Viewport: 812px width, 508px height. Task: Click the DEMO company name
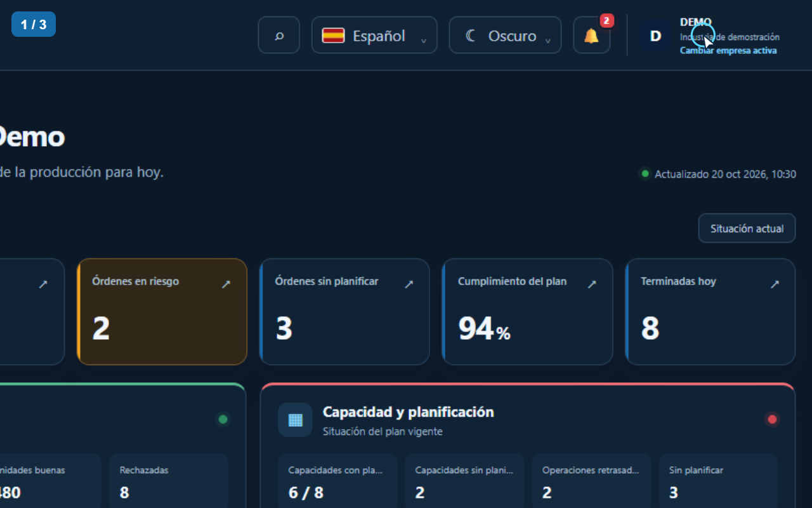(x=696, y=22)
